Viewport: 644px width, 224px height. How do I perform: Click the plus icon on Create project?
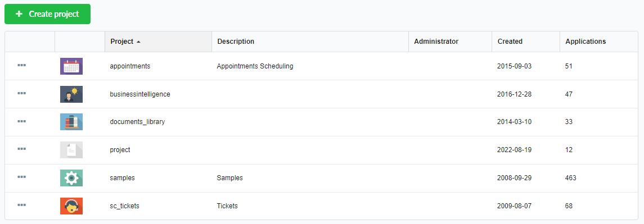point(19,14)
